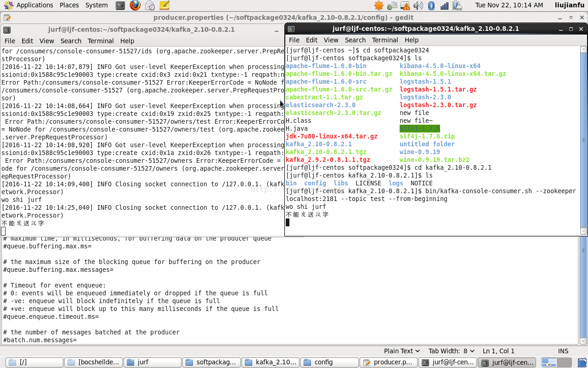Click the clock showing Tue Nov 22, 10:14 AM

coord(509,5)
